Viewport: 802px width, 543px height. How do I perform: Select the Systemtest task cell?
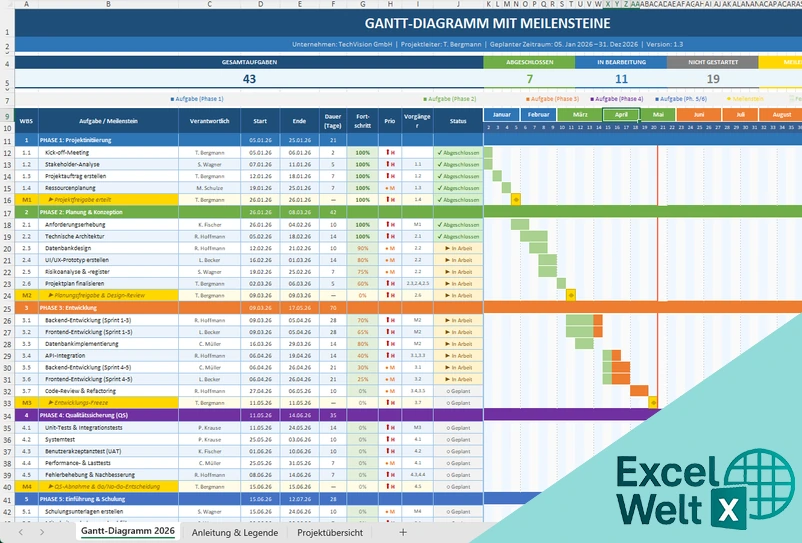(108, 439)
